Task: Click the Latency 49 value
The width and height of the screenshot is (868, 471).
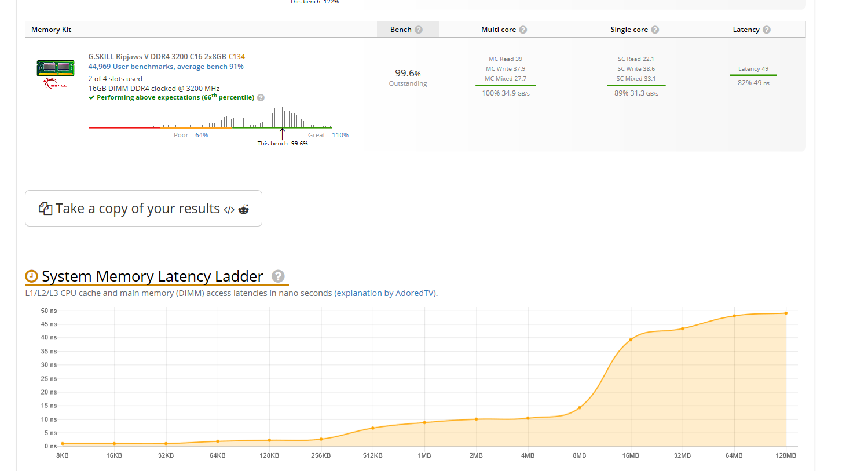Action: pos(753,69)
